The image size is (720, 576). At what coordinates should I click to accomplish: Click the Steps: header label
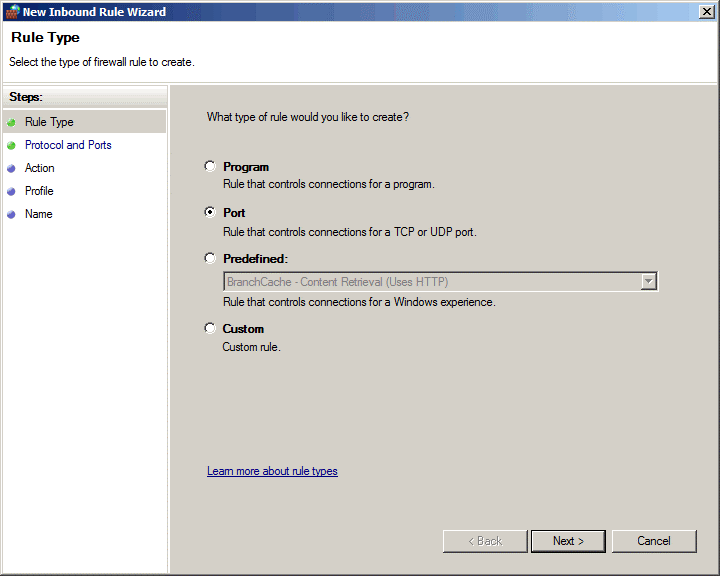click(x=26, y=97)
